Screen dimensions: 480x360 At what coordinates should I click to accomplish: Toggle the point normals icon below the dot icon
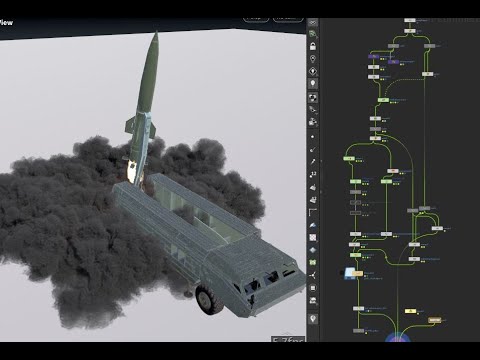[313, 150]
